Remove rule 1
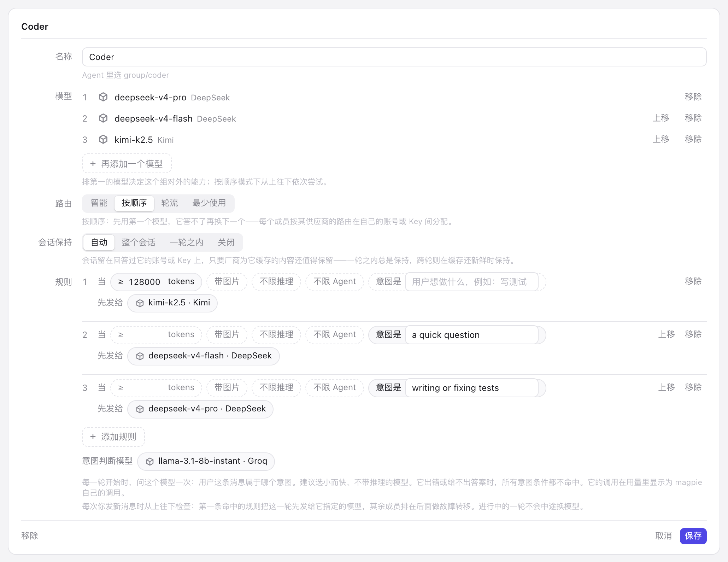This screenshot has height=562, width=728. [693, 281]
